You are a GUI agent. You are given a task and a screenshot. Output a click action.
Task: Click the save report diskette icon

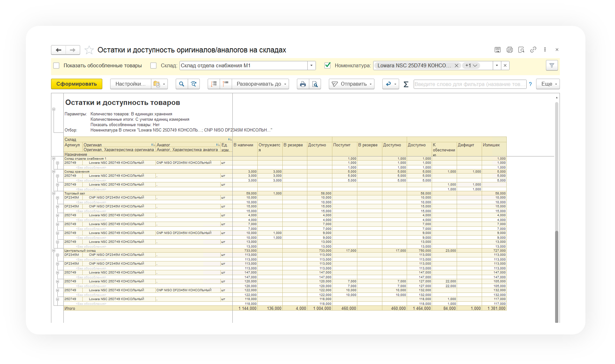tap(497, 50)
